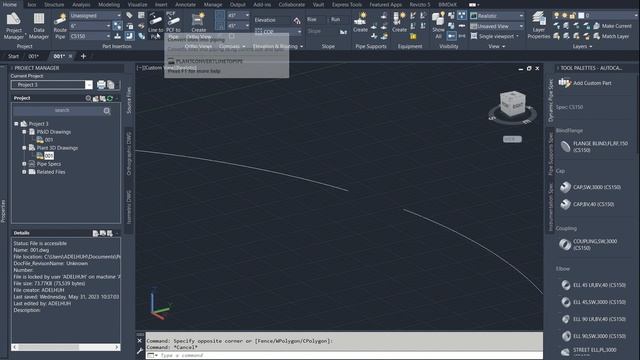The height and width of the screenshot is (360, 640).
Task: Click the copy icon beside Current Project
Action: [x=111, y=85]
